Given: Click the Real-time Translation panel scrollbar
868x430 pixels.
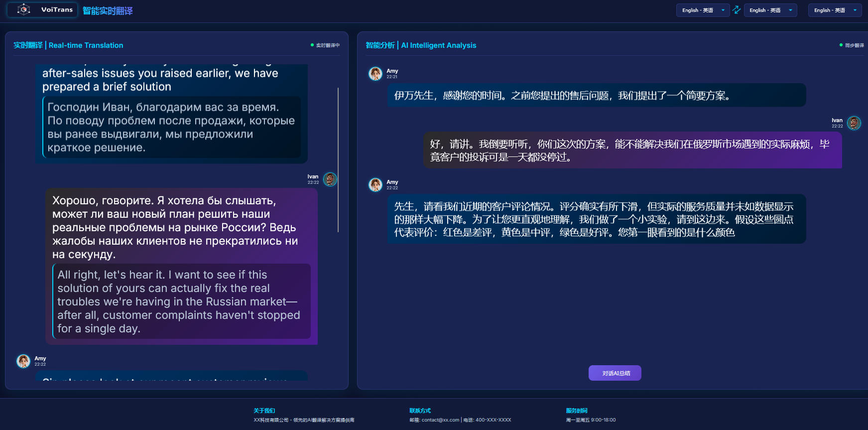Looking at the screenshot, I should click(x=338, y=159).
